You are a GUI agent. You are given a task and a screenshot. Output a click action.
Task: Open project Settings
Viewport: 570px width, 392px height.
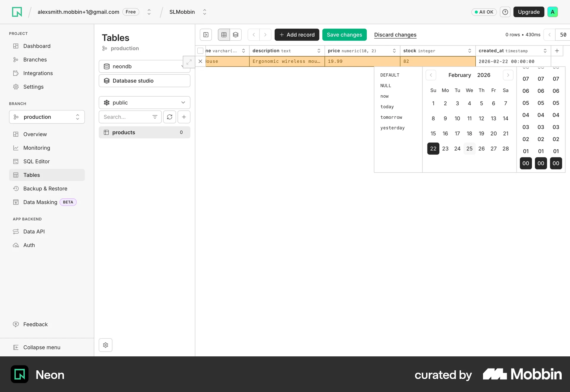pos(47,87)
